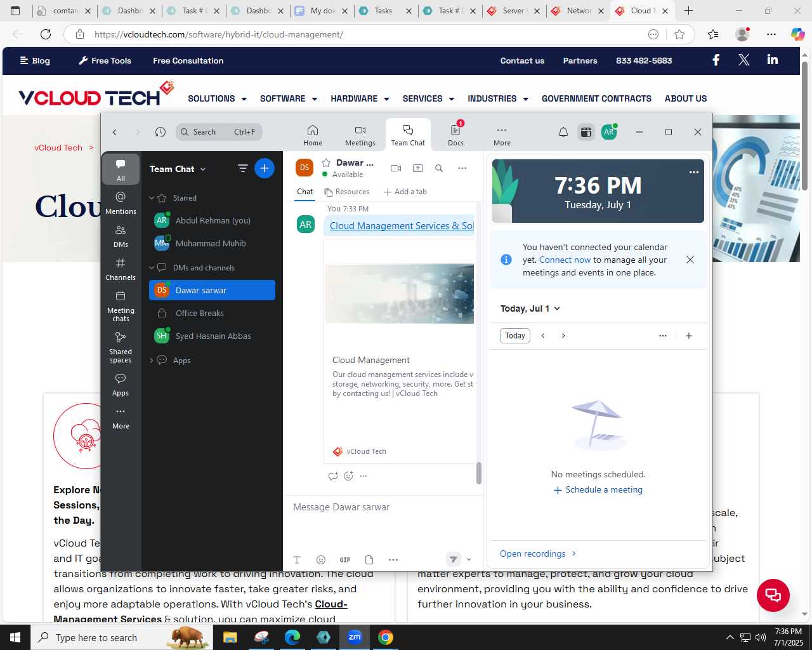This screenshot has width=812, height=650.
Task: Open the AR profile avatar menu
Action: [609, 132]
